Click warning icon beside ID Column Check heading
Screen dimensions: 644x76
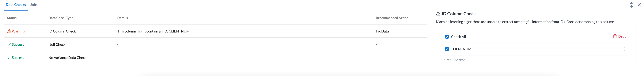click(x=438, y=14)
